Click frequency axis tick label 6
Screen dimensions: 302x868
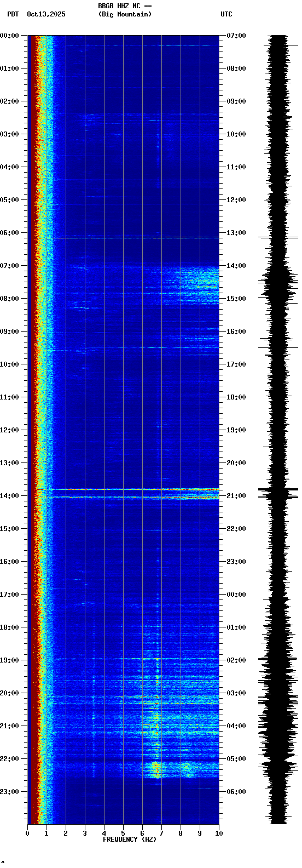pyautogui.click(x=142, y=833)
